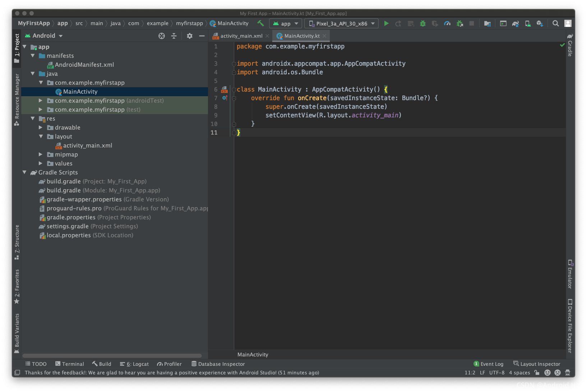Click the Profile app gauge icon
The image size is (587, 392).
pyautogui.click(x=447, y=23)
